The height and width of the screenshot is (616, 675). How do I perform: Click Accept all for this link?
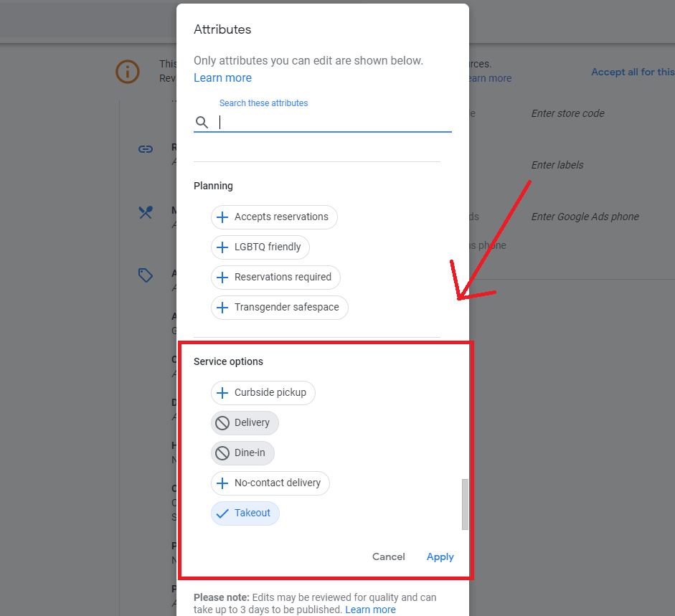[x=632, y=72]
